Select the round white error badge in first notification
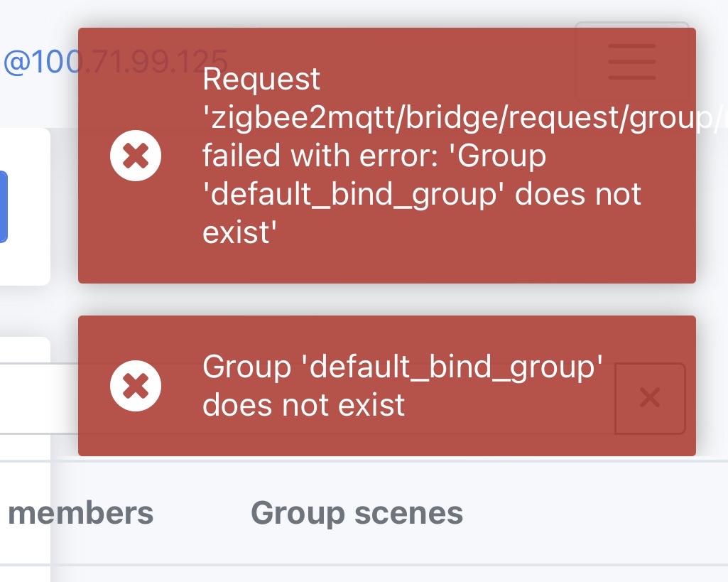This screenshot has height=582, width=728. (x=136, y=154)
